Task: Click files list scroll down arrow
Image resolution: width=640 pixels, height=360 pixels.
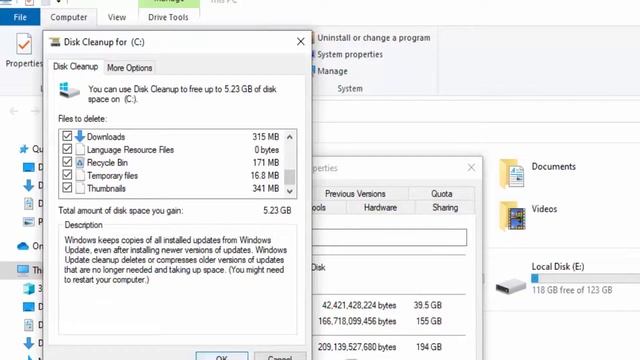Action: pyautogui.click(x=290, y=191)
